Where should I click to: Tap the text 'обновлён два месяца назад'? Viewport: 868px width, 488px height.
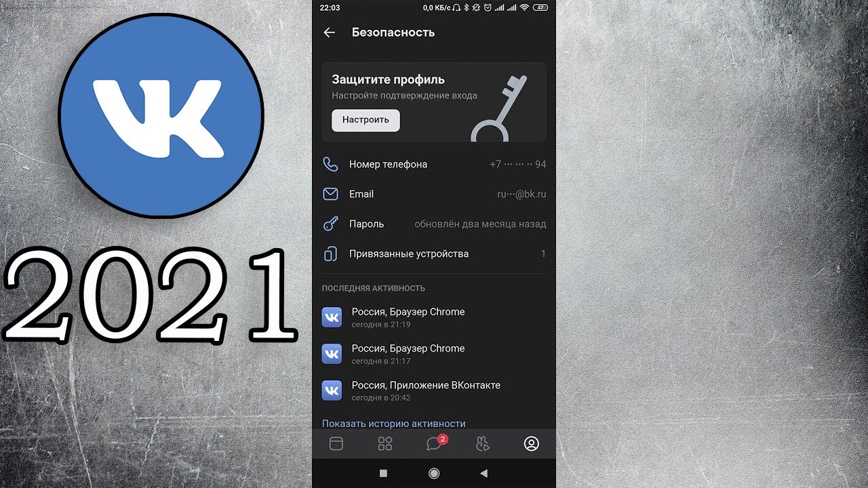pos(480,224)
